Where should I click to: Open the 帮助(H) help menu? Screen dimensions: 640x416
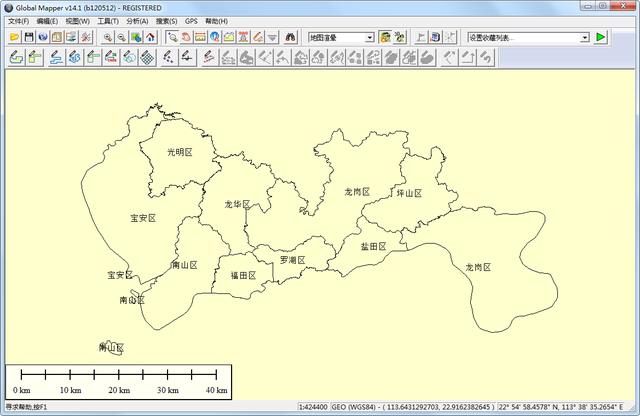(x=216, y=20)
